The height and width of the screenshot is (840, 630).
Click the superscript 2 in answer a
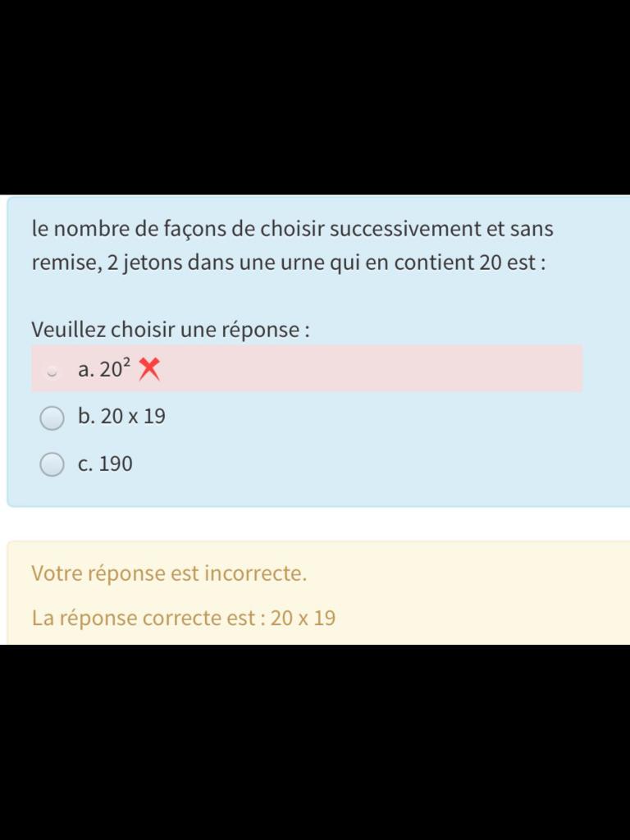(x=126, y=363)
